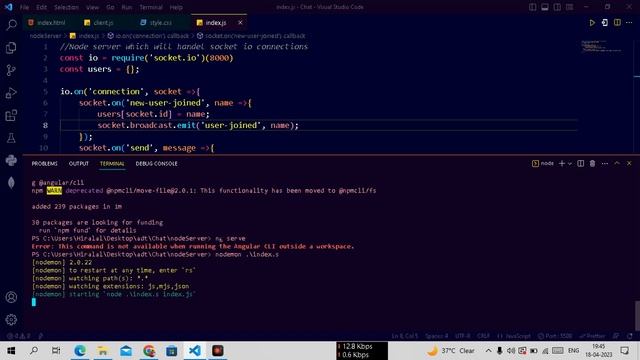
Task: Open notifications bell in status bar
Action: point(630,336)
